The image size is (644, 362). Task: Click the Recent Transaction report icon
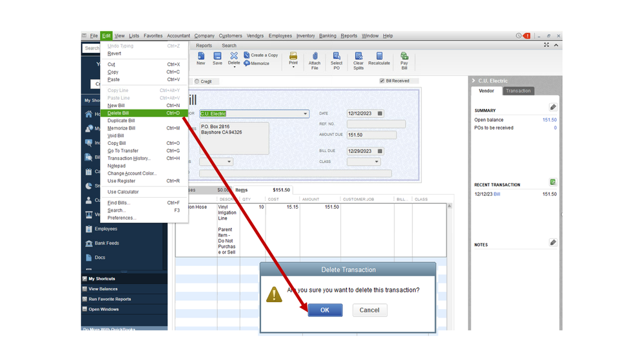[553, 182]
